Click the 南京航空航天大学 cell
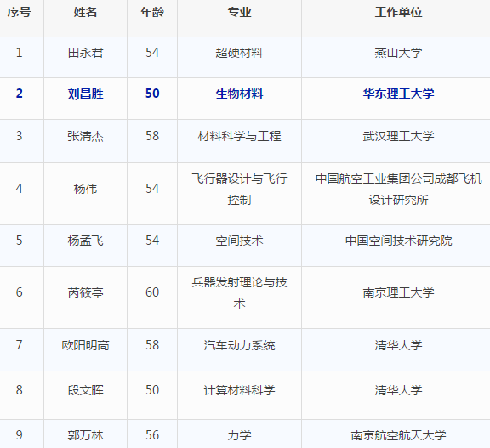This screenshot has width=490, height=448. point(398,435)
